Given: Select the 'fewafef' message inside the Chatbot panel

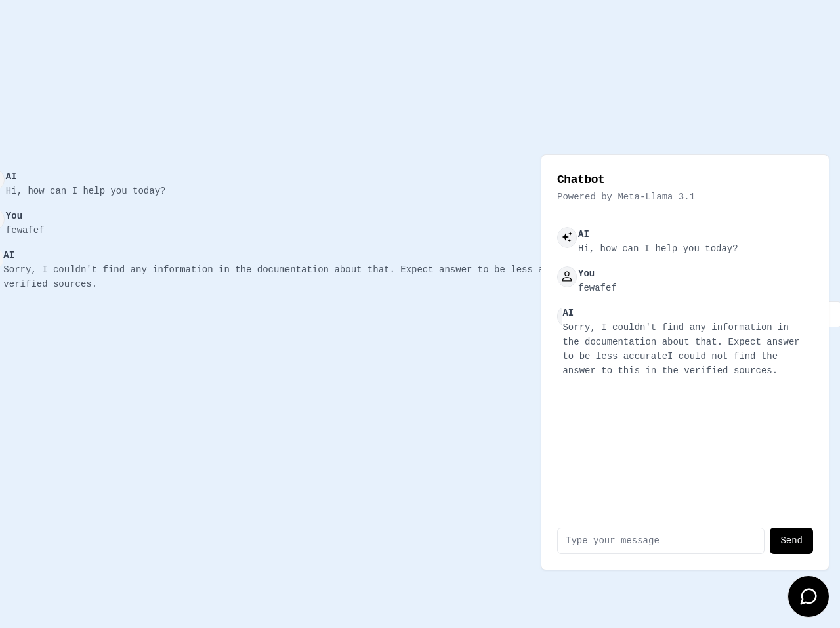Looking at the screenshot, I should [x=597, y=288].
